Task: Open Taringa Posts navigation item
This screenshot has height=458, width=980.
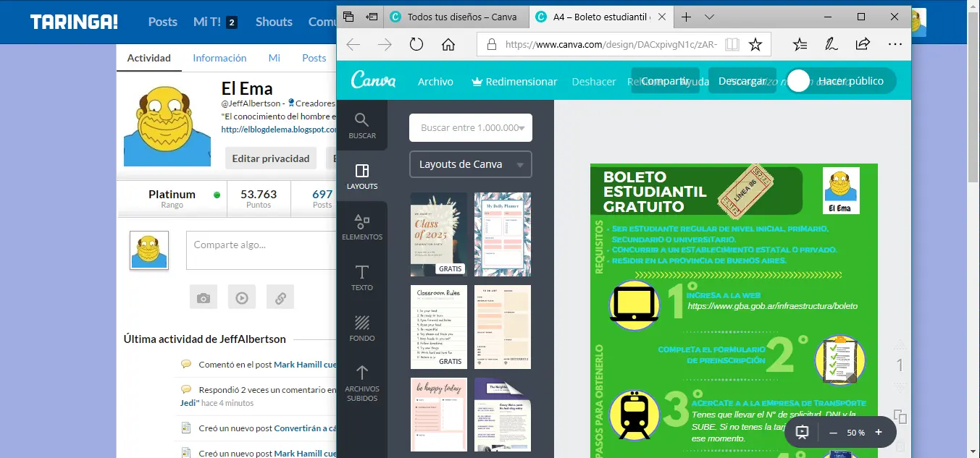Action: pyautogui.click(x=163, y=22)
